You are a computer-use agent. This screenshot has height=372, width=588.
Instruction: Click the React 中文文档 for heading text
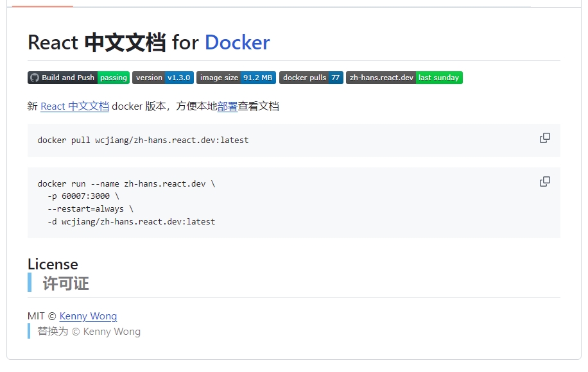(113, 42)
